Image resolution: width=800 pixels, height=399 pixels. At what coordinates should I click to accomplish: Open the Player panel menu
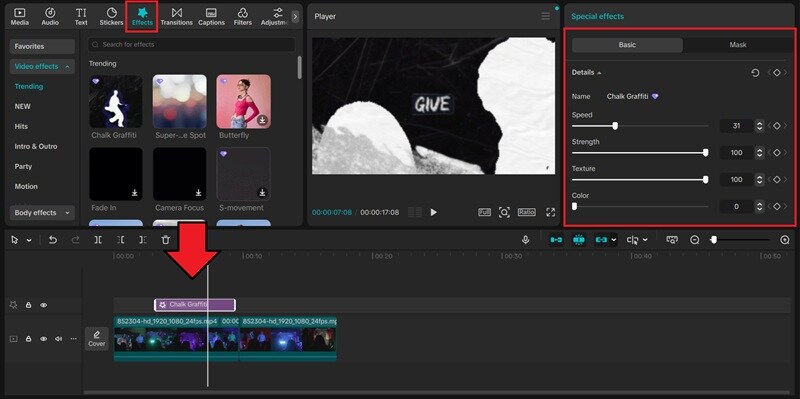[546, 16]
